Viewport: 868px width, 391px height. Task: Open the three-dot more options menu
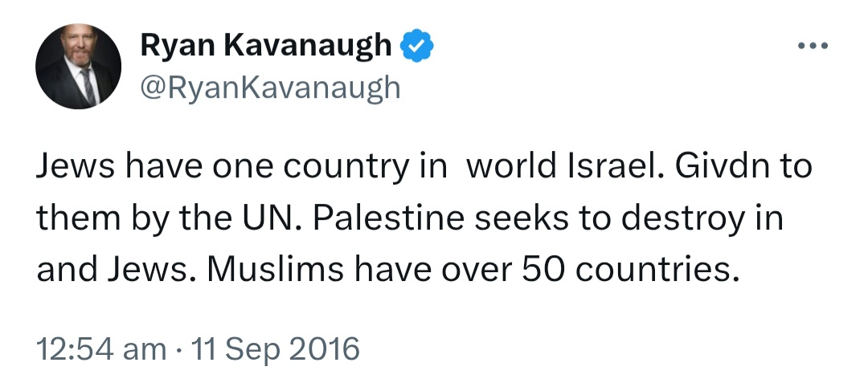(x=813, y=46)
